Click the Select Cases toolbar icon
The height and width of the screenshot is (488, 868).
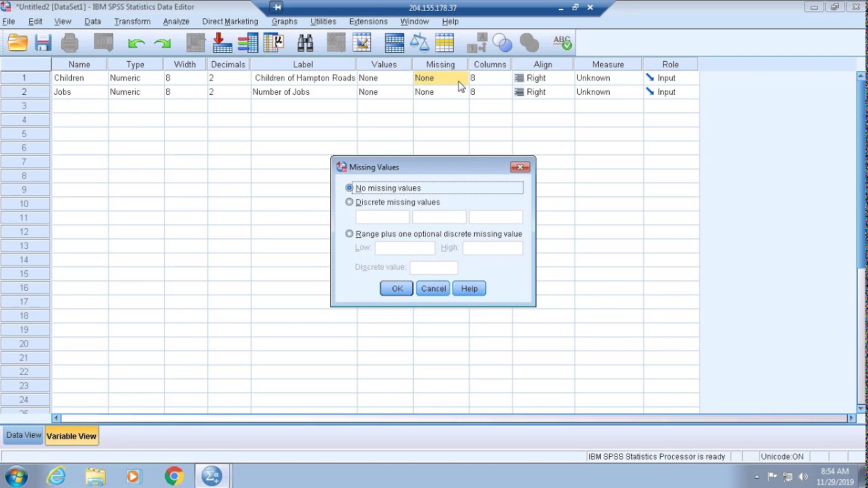[x=445, y=43]
